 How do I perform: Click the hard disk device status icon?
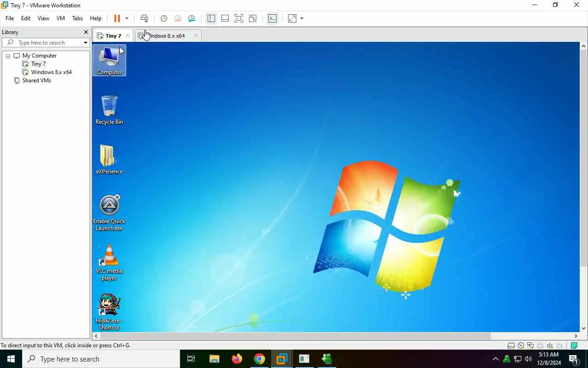pos(511,346)
